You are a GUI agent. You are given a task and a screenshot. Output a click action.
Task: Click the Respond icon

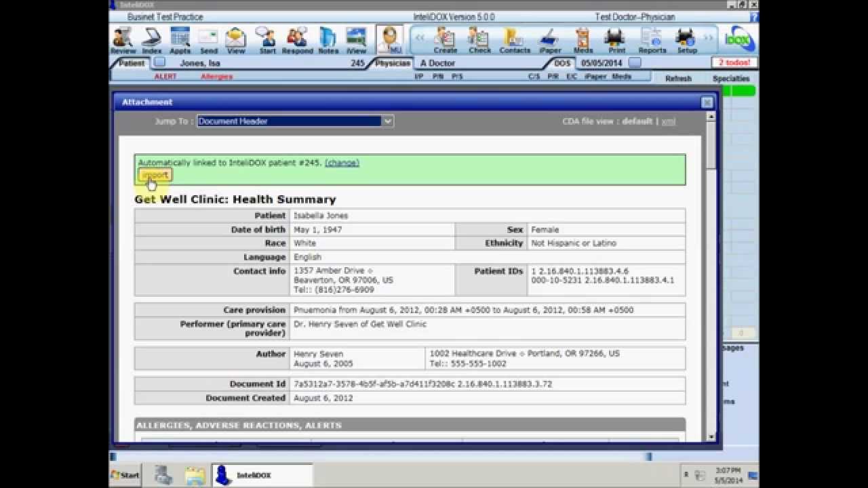pos(297,40)
